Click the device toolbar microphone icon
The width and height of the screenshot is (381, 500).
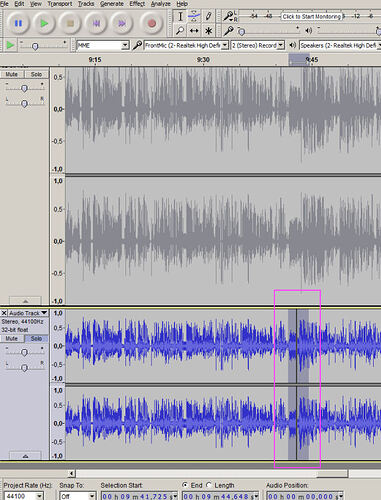[x=137, y=45]
